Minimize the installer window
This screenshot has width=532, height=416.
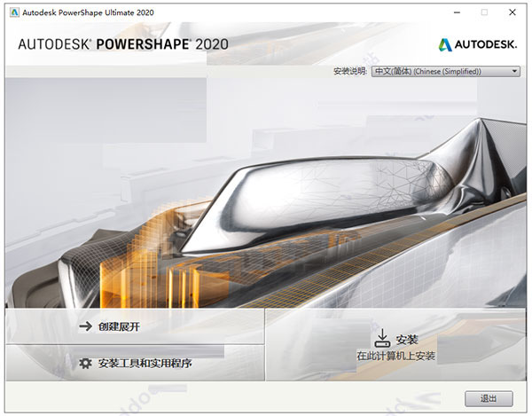457,12
